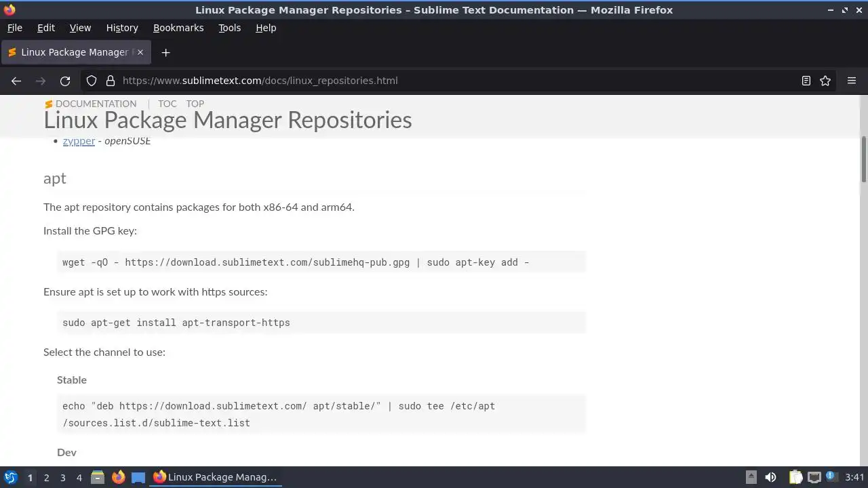Open the Tools menu
Screen dimensions: 868x488
tap(229, 28)
